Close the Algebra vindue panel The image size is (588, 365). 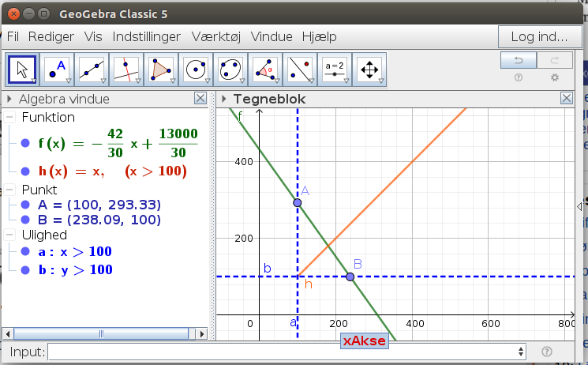(200, 99)
